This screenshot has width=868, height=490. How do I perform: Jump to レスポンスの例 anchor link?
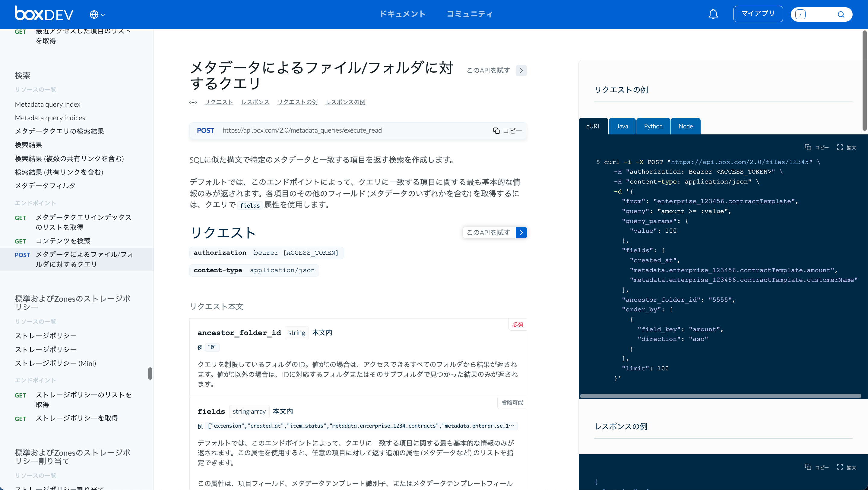point(345,102)
